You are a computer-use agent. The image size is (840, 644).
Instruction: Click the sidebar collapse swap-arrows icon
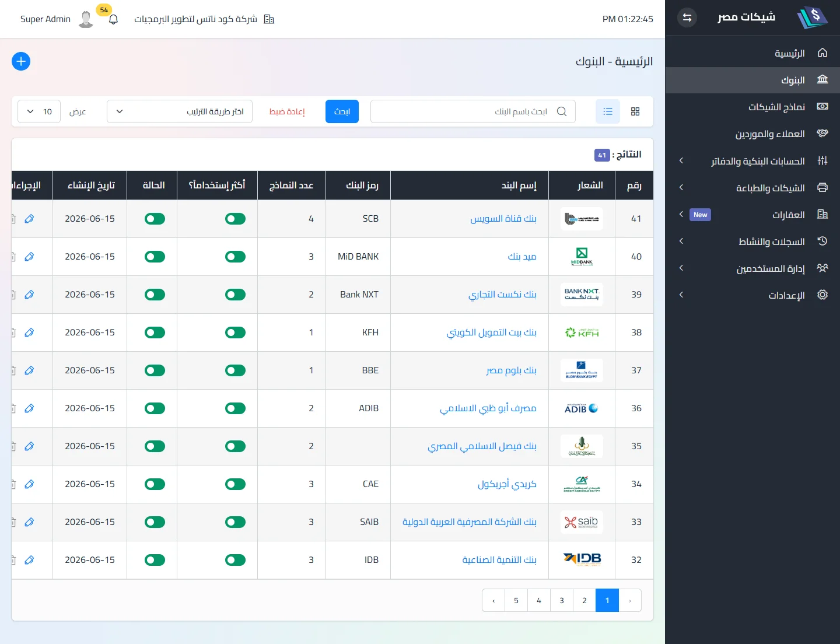coord(687,17)
